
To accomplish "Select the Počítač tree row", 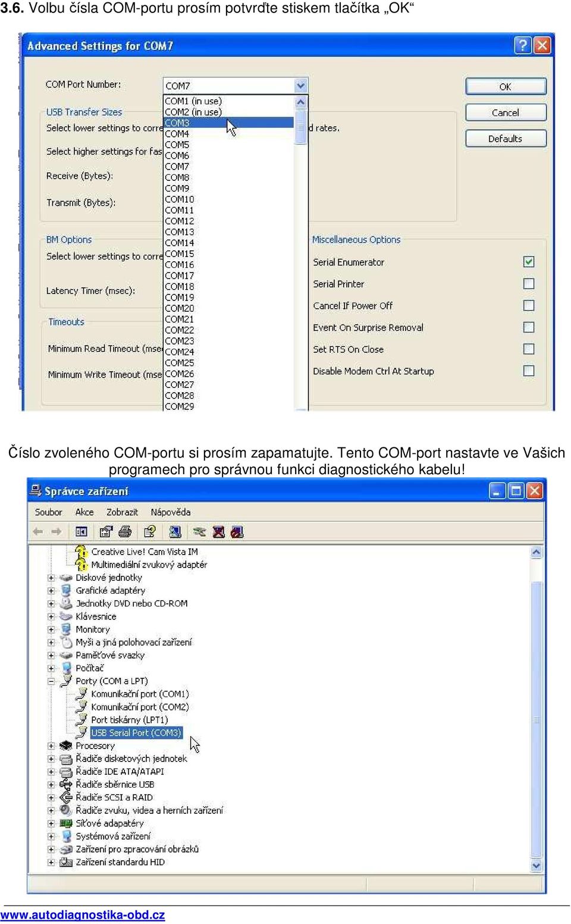I will [x=89, y=668].
